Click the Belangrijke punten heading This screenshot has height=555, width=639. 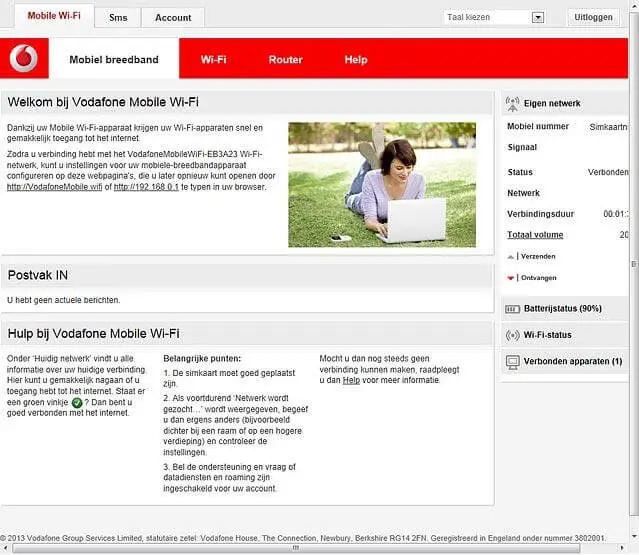click(x=202, y=359)
